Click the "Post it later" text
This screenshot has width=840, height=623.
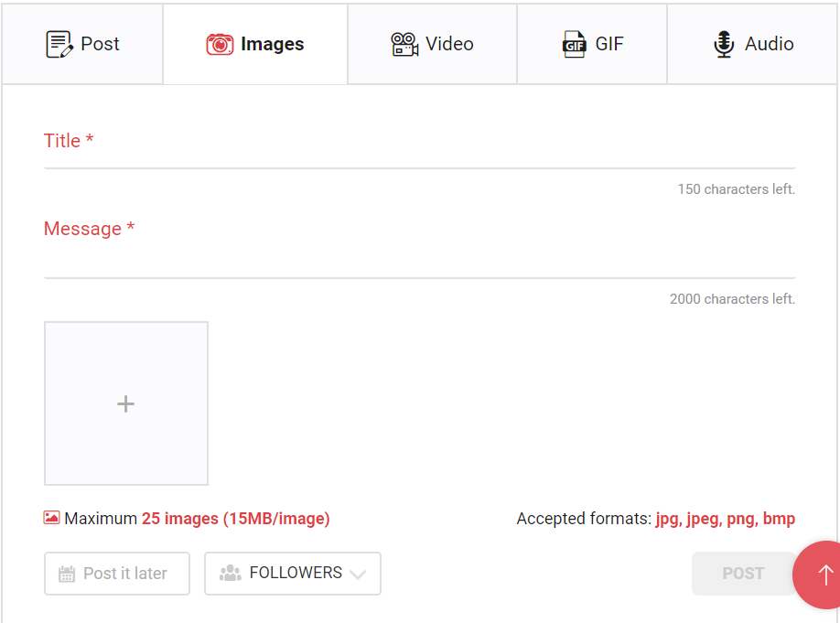125,574
